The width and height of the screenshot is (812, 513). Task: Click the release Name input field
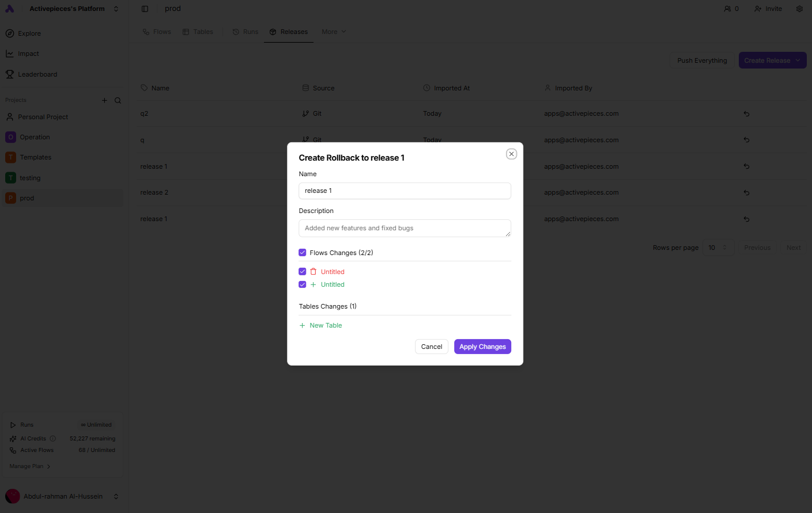[404, 191]
